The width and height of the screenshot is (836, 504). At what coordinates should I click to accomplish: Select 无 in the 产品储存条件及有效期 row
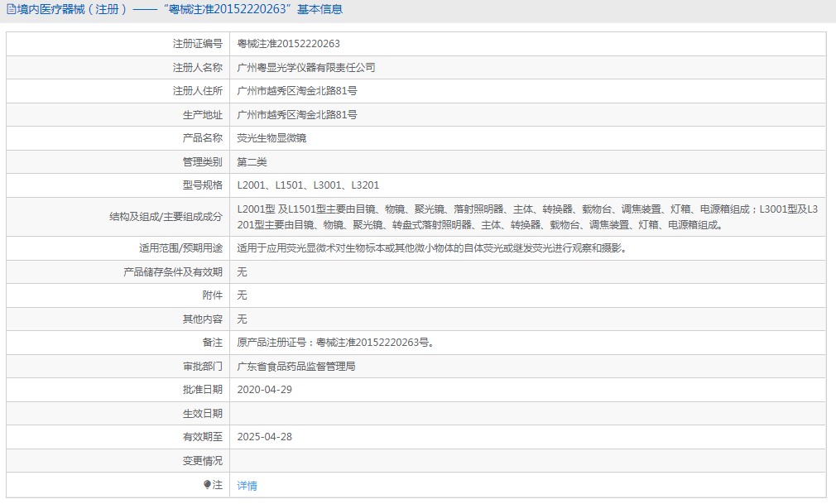pos(242,272)
